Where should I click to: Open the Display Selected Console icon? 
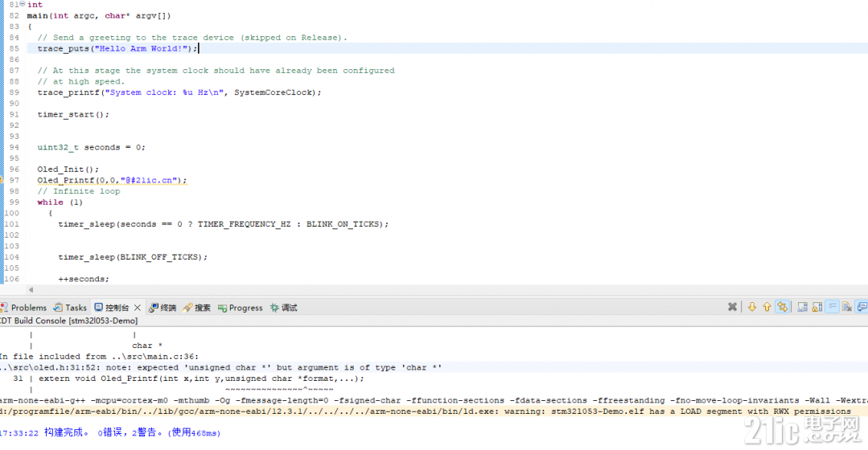[862, 307]
